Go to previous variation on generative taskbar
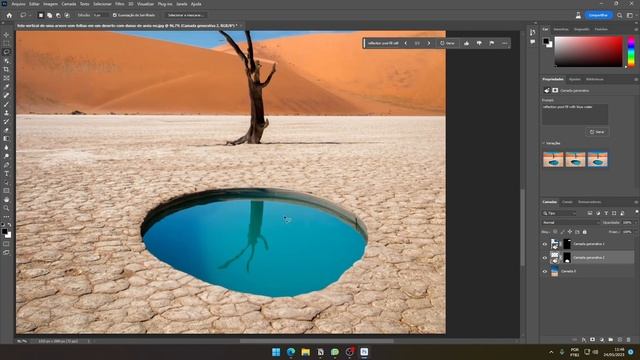This screenshot has width=640, height=360. pyautogui.click(x=406, y=43)
